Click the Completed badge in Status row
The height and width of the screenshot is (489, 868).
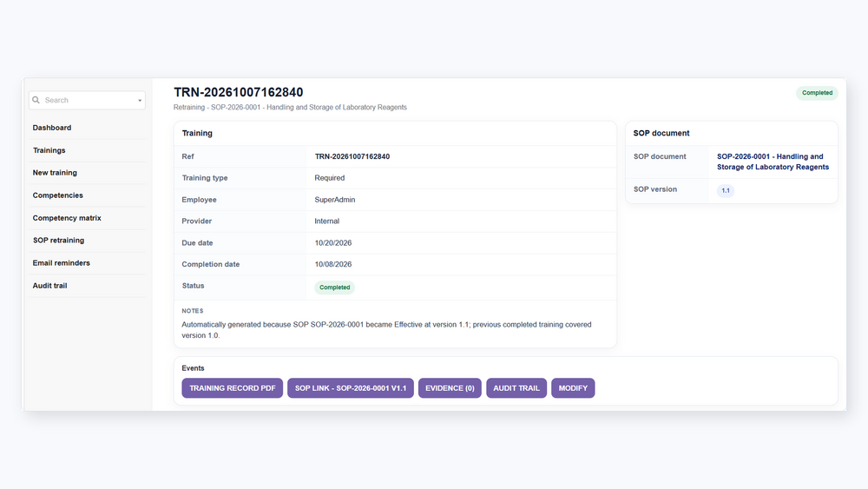click(334, 287)
